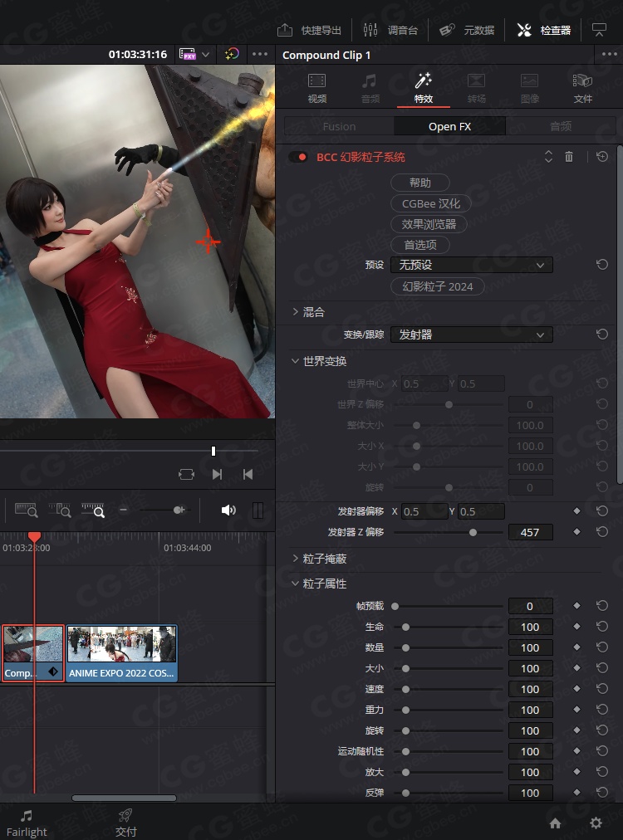Toggle loop playback in viewer
The height and width of the screenshot is (840, 623).
186,474
